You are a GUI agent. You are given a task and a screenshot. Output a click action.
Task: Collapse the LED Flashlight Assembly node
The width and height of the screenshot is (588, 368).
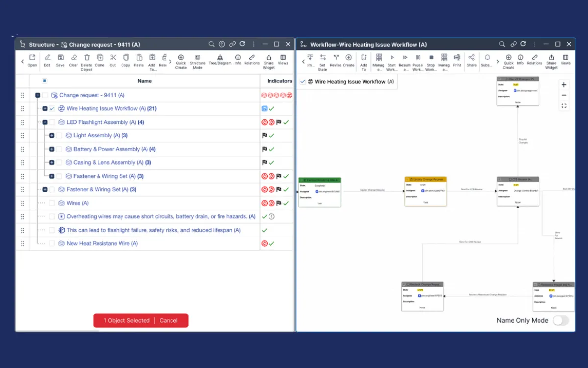pos(45,122)
